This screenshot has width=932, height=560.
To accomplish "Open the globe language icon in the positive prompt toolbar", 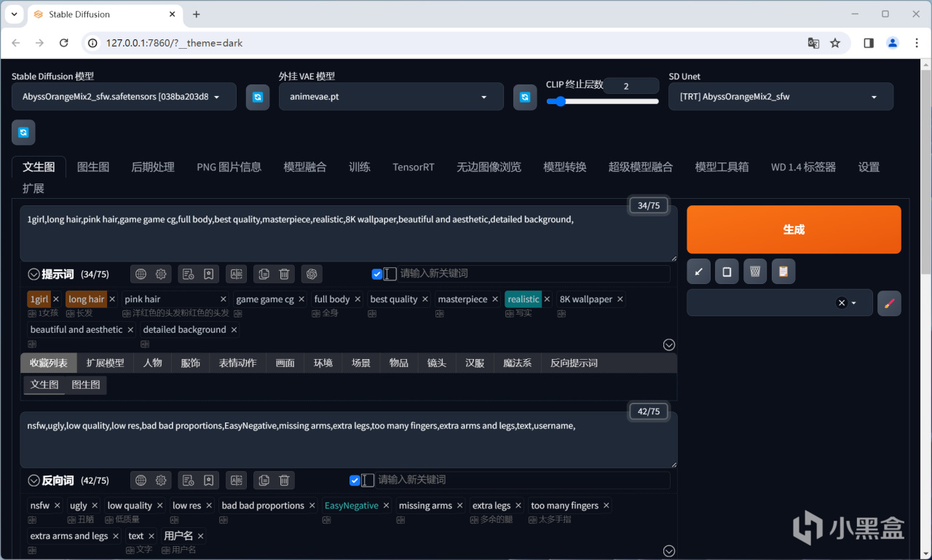I will (141, 274).
